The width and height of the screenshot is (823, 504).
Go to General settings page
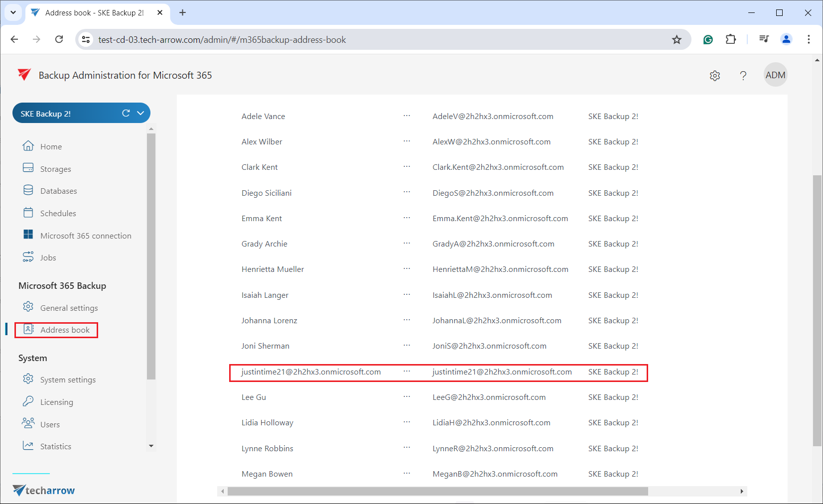[x=69, y=308]
